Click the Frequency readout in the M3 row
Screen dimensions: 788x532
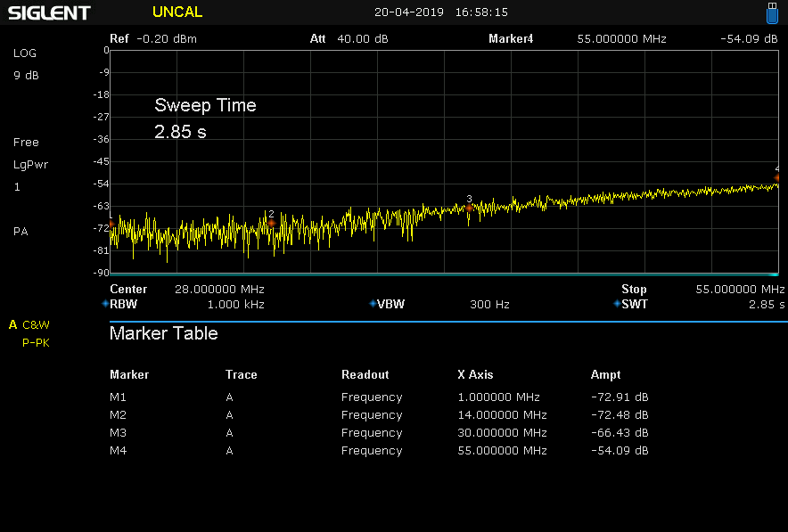tap(372, 433)
